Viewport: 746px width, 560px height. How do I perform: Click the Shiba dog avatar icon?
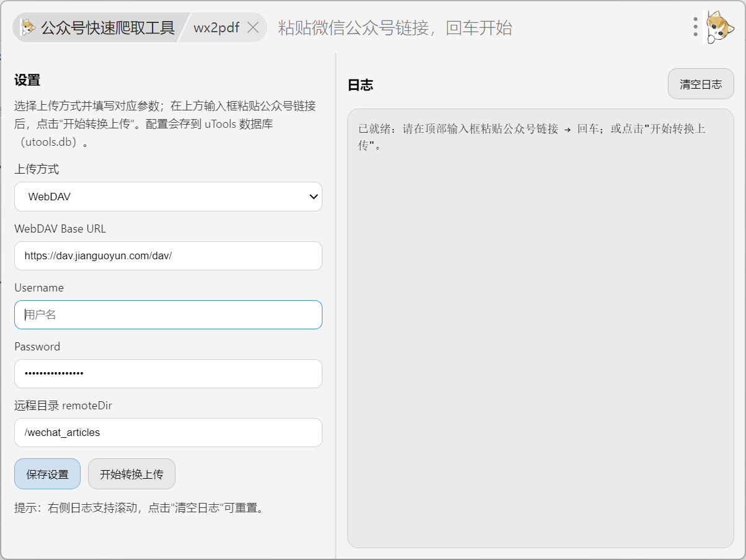pos(719,27)
